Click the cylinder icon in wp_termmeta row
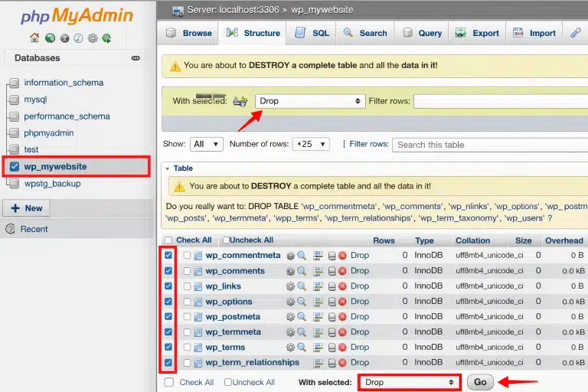 coord(332,332)
